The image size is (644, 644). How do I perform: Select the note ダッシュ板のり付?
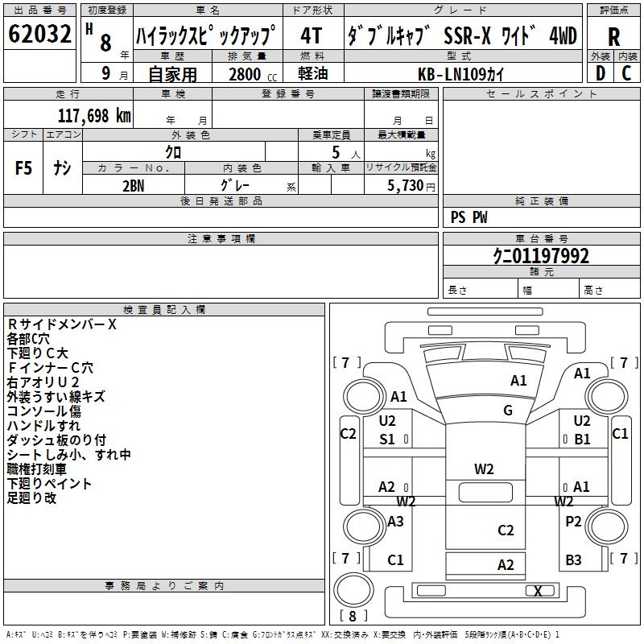(56, 440)
